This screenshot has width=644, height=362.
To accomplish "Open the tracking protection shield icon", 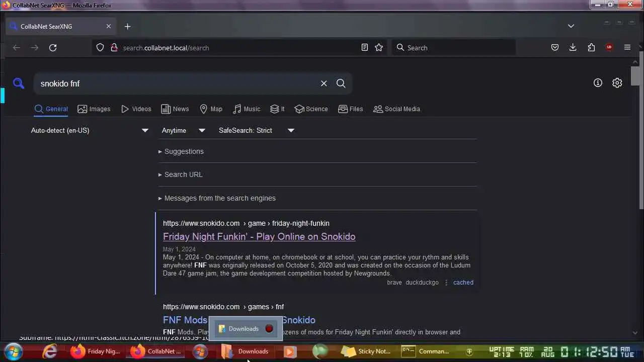I will (100, 47).
